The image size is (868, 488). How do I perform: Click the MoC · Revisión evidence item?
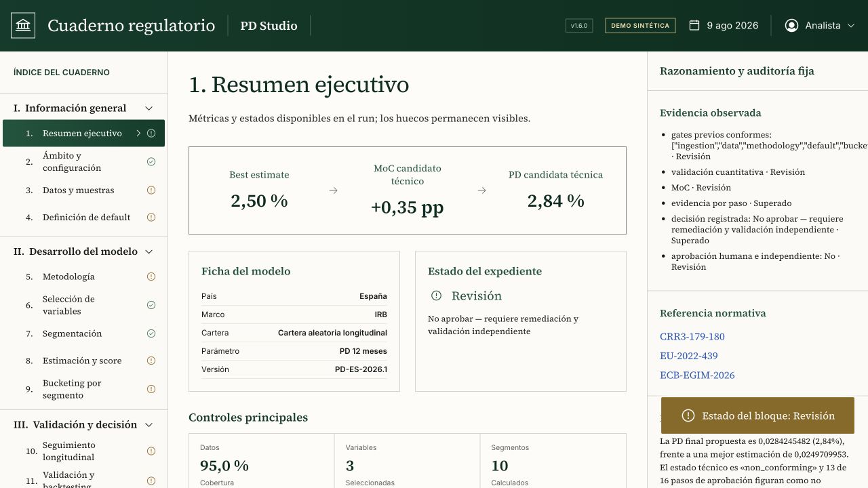pos(701,188)
